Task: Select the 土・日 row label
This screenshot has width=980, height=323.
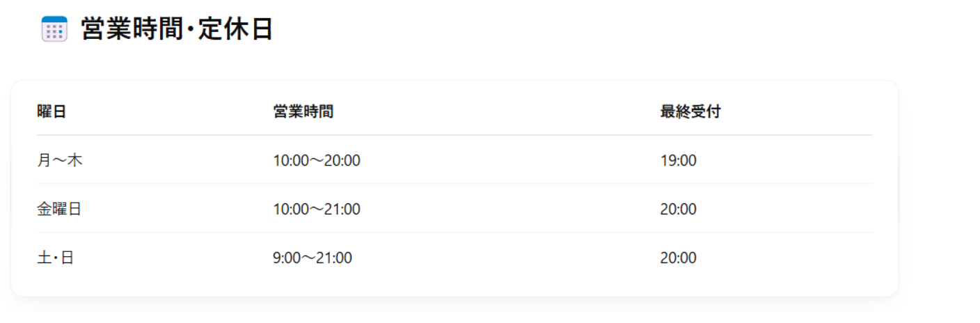Action: point(56,258)
